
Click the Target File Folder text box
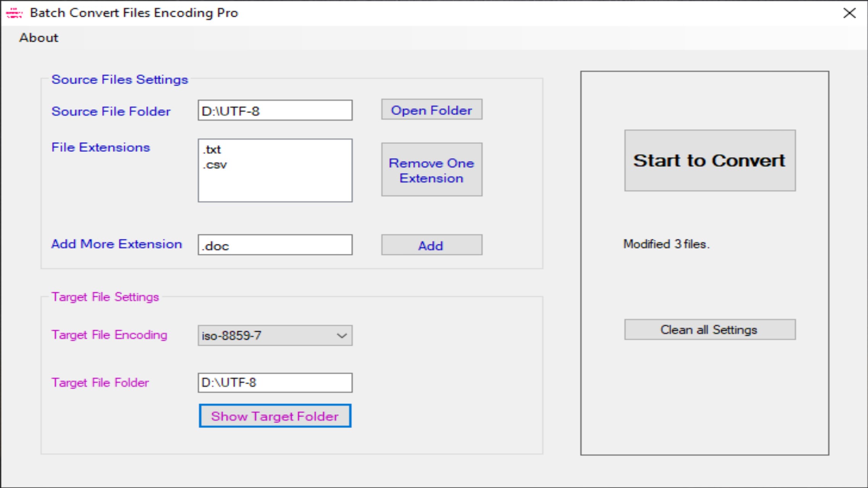[x=275, y=382]
